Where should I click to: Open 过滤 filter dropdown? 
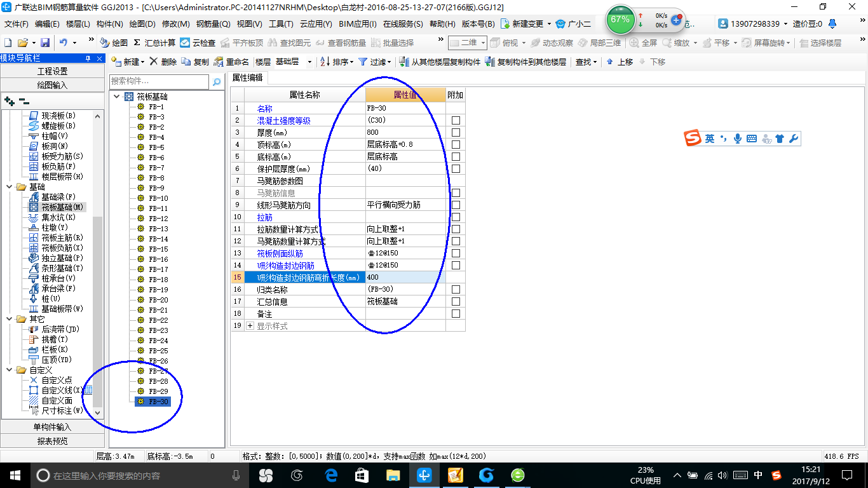point(375,62)
